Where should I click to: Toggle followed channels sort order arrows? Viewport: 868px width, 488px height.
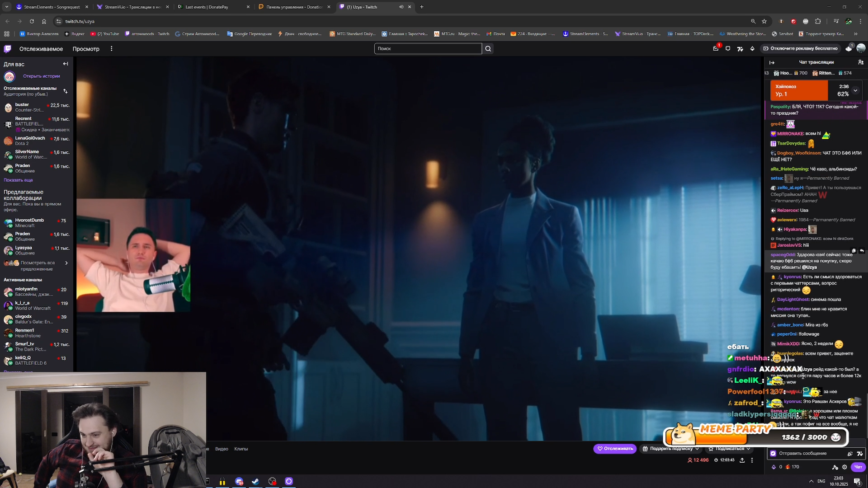66,91
